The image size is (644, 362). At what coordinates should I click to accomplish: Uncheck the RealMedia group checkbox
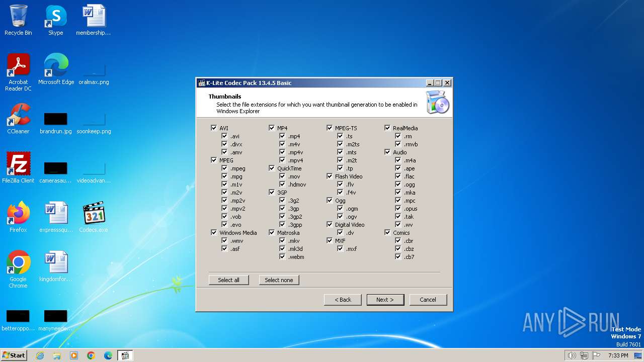click(x=388, y=128)
